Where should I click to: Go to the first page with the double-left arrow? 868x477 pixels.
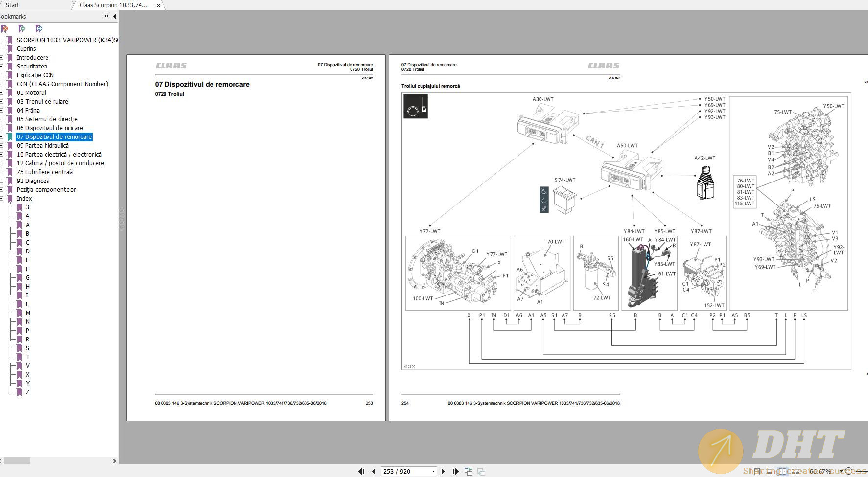361,471
